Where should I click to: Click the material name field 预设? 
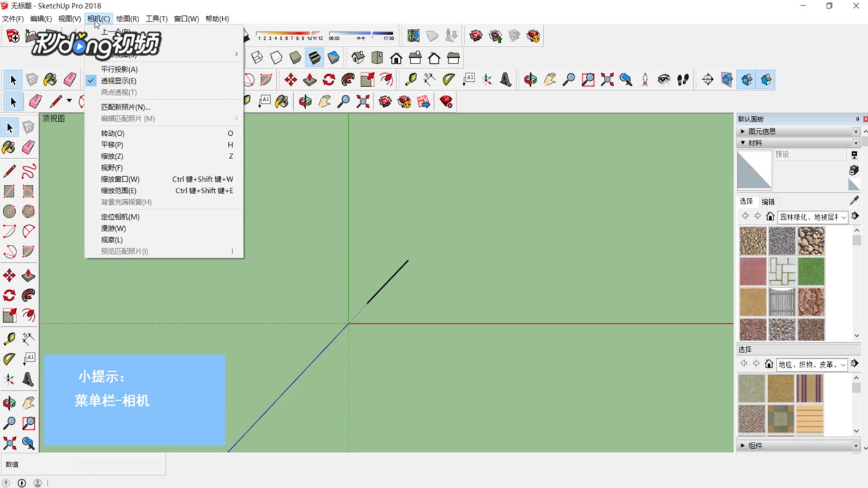810,155
